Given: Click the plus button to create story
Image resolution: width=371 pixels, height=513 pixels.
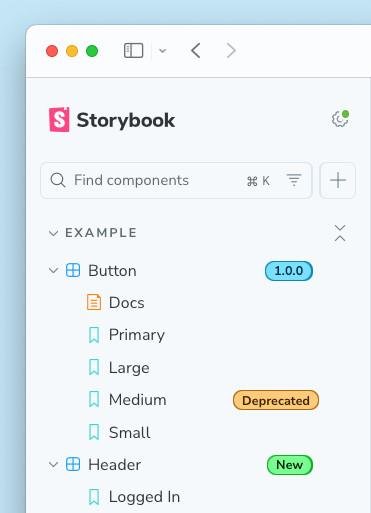Looking at the screenshot, I should pos(338,180).
